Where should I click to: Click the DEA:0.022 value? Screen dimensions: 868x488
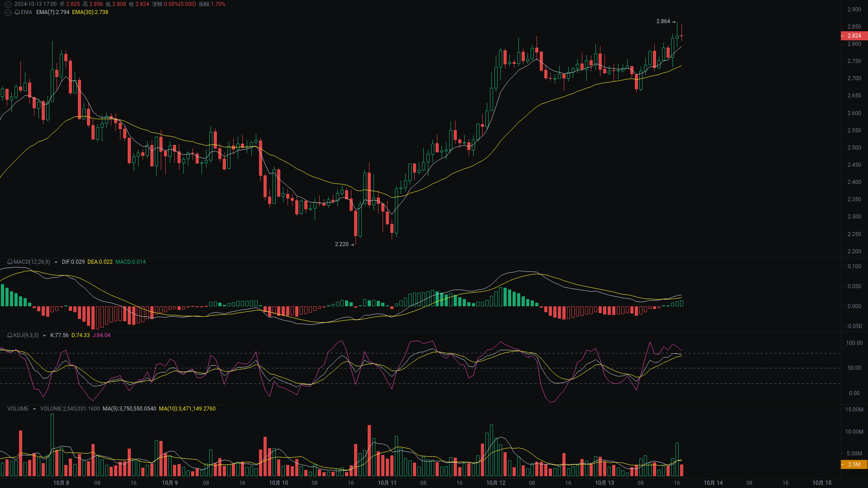coord(100,262)
